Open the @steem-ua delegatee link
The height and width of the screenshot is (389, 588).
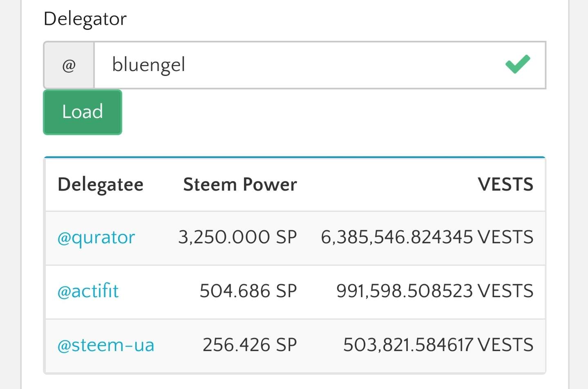[106, 345]
